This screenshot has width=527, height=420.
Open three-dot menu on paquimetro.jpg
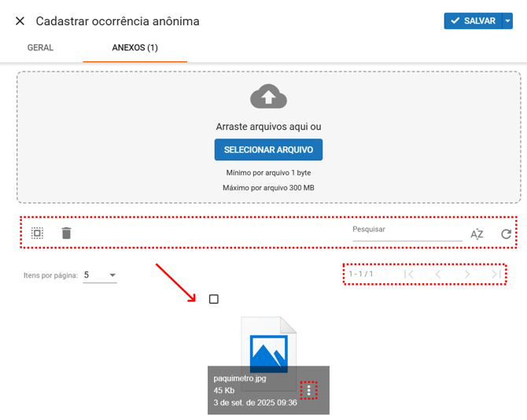(309, 390)
